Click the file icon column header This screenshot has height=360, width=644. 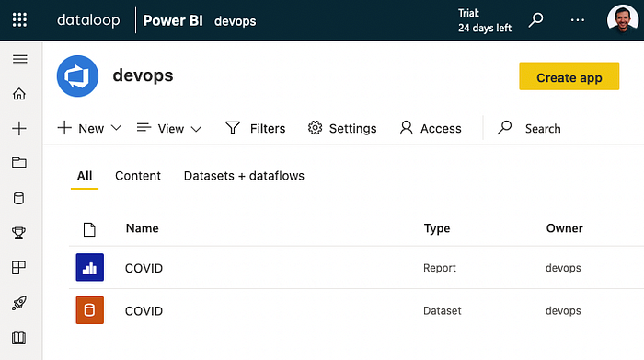89,229
